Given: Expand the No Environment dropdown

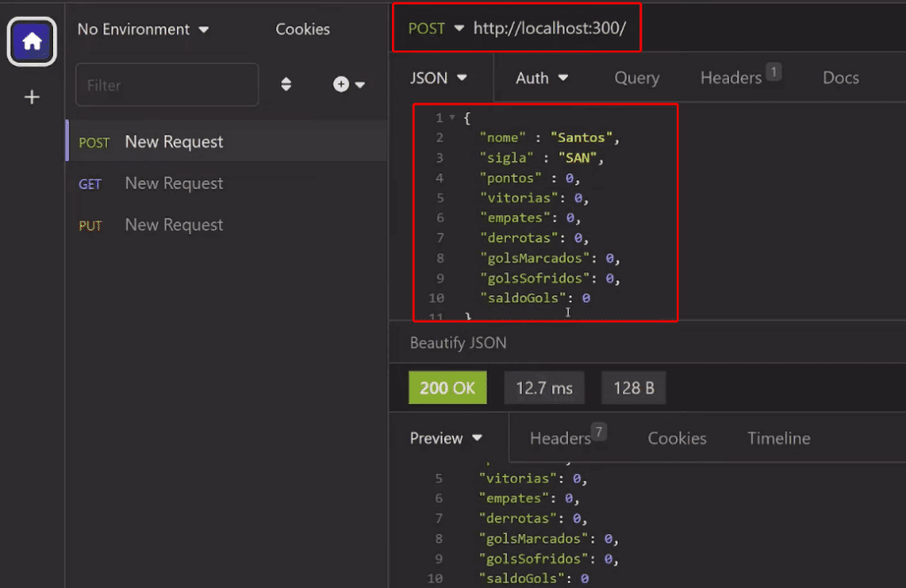Looking at the screenshot, I should click(x=142, y=29).
